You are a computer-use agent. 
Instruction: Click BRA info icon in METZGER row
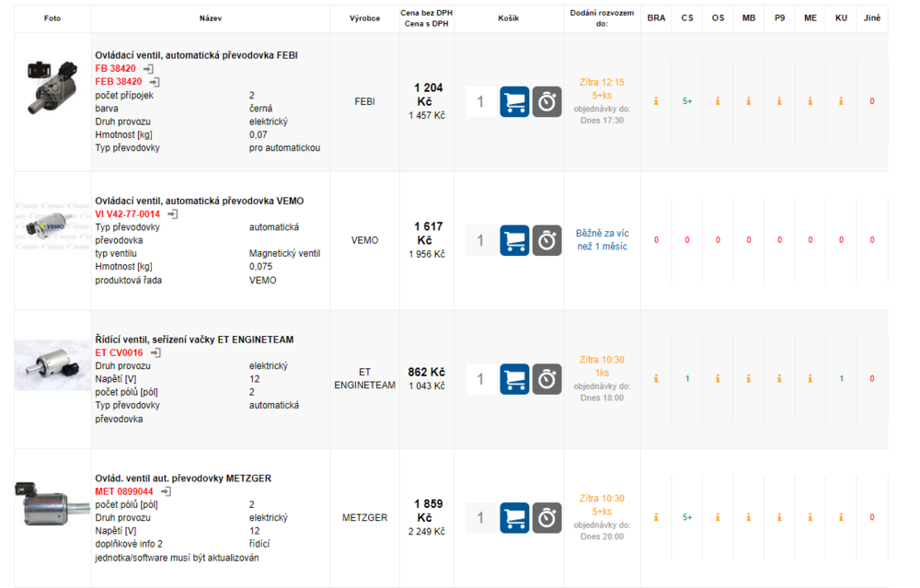[x=656, y=517]
